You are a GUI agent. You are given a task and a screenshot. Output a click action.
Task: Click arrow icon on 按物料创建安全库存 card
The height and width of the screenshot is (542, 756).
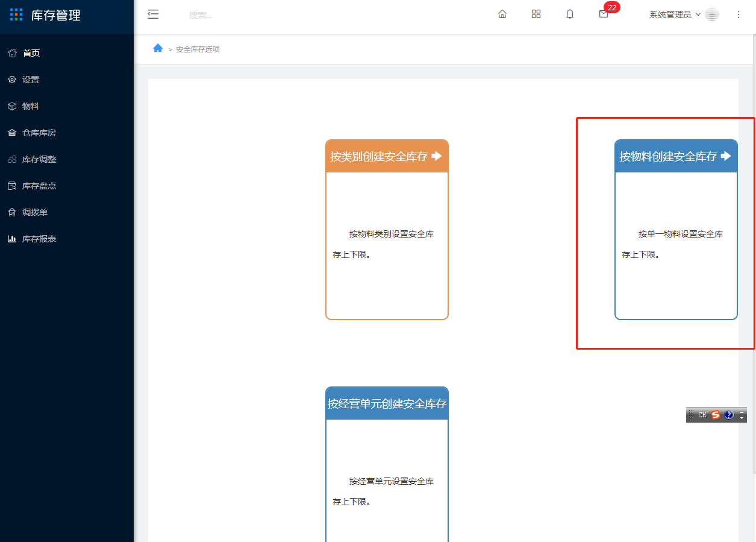pos(726,156)
